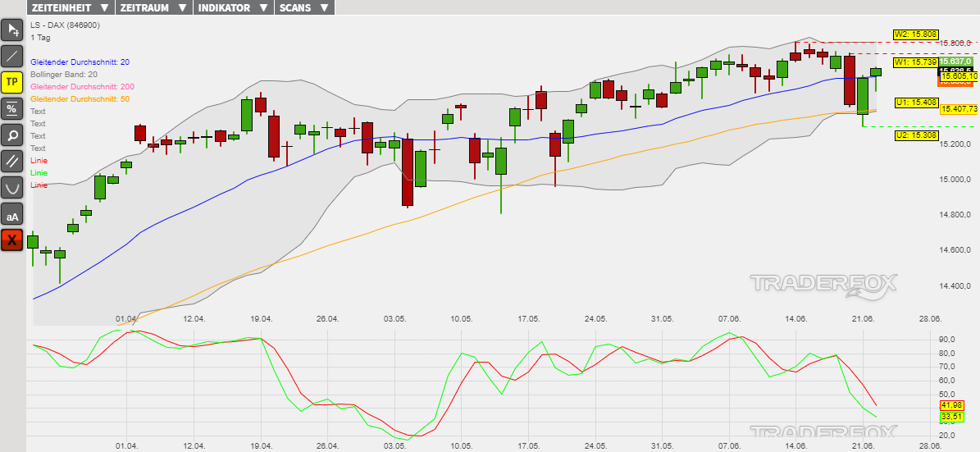Click the 03.05. date on main chart axis
Screen dimensions: 980x452
coord(395,319)
